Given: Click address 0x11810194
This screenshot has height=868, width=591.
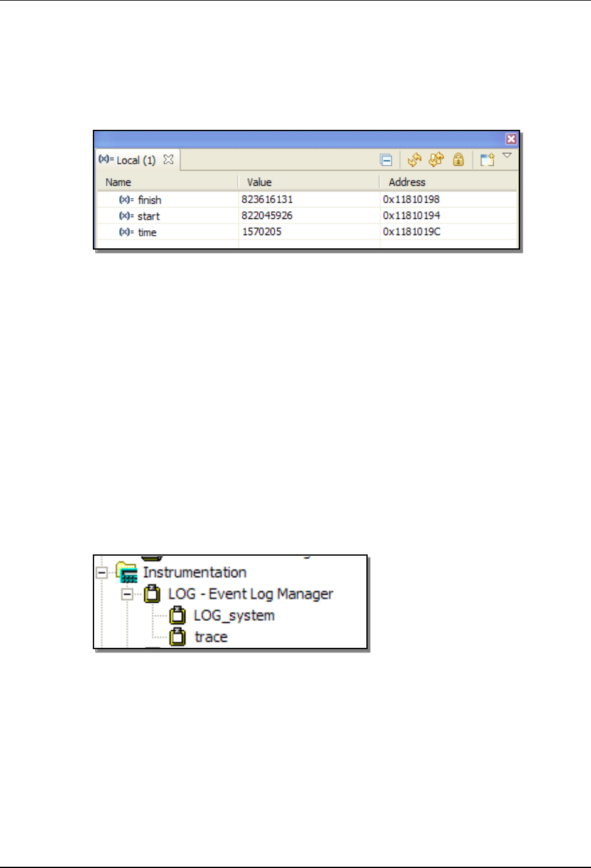Looking at the screenshot, I should pyautogui.click(x=412, y=216).
